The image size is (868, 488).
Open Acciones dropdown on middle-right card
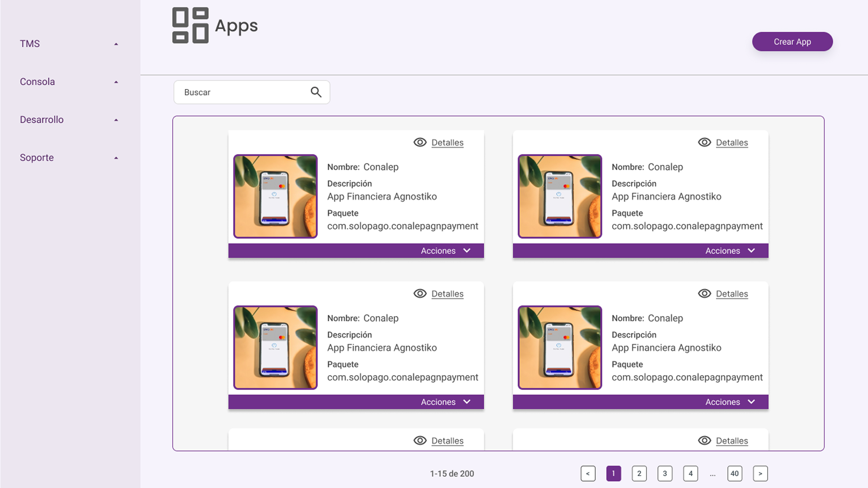coord(730,402)
